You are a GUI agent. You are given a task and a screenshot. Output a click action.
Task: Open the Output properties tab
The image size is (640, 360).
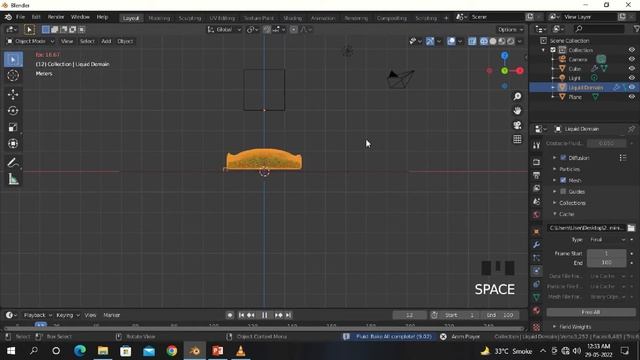536,175
